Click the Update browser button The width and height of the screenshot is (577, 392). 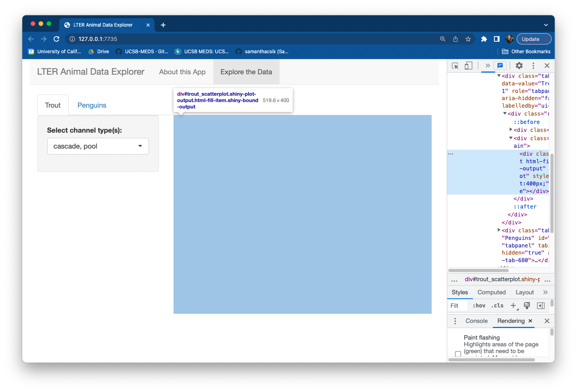coord(531,39)
